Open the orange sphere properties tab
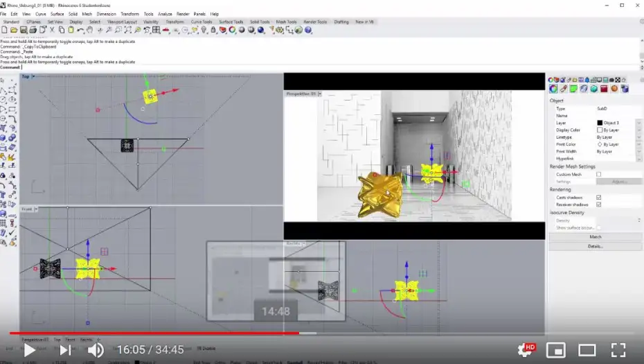This screenshot has height=364, width=644. (x=614, y=89)
